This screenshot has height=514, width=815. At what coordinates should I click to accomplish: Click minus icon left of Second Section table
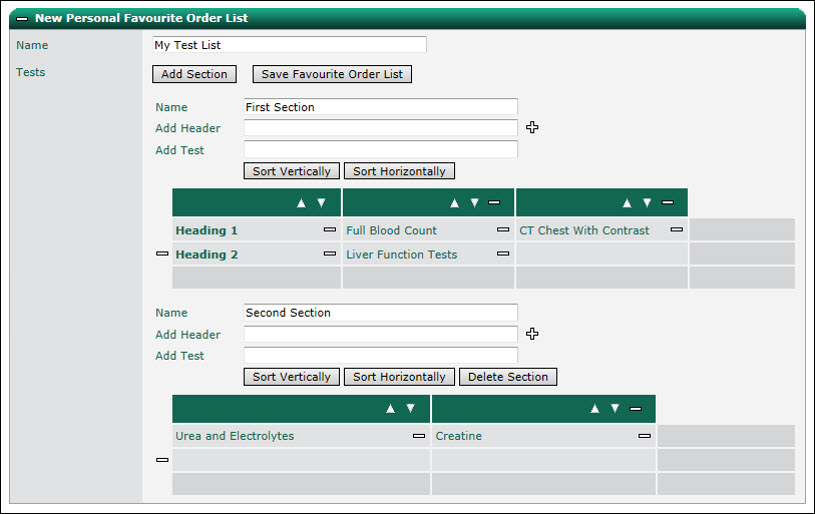tap(162, 460)
